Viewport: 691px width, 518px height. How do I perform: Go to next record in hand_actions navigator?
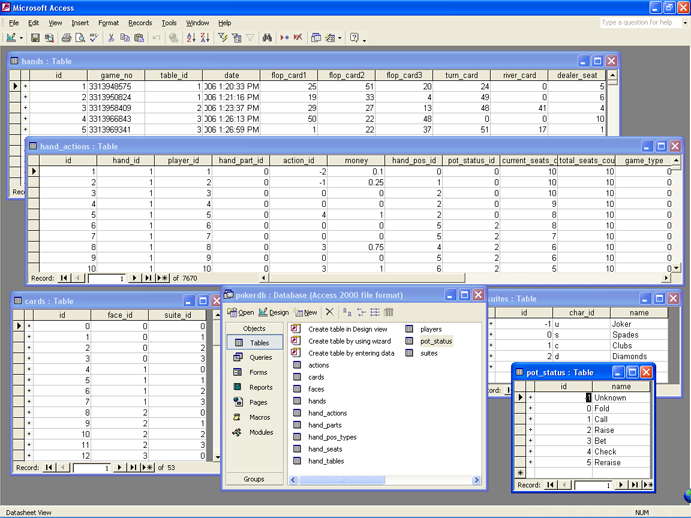(134, 278)
